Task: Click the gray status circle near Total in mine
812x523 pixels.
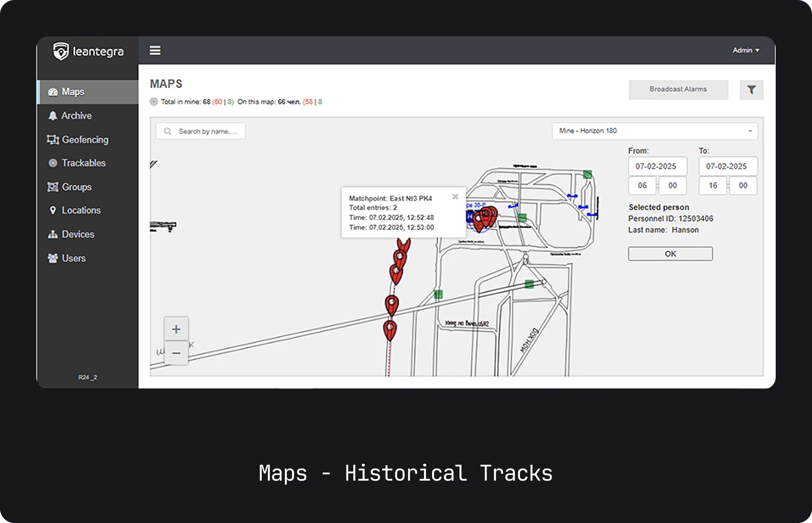Action: coord(154,102)
